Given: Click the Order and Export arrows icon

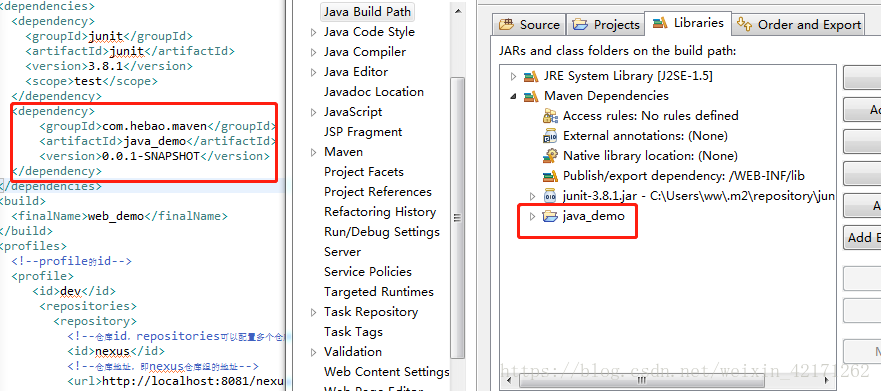Looking at the screenshot, I should [744, 24].
